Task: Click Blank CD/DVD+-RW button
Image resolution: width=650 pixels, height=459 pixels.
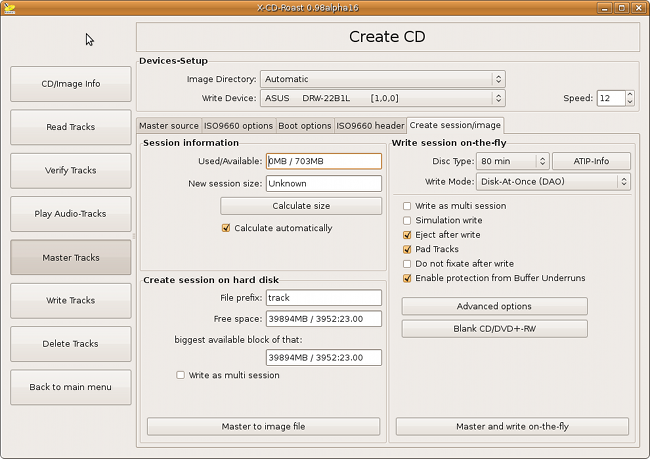Action: [494, 329]
